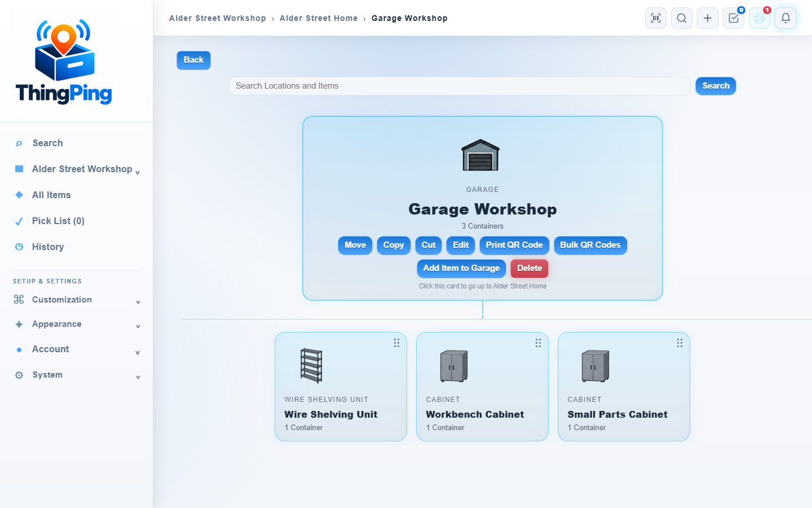
Task: Click drag handle on Small Parts Cabinet card
Action: click(679, 343)
